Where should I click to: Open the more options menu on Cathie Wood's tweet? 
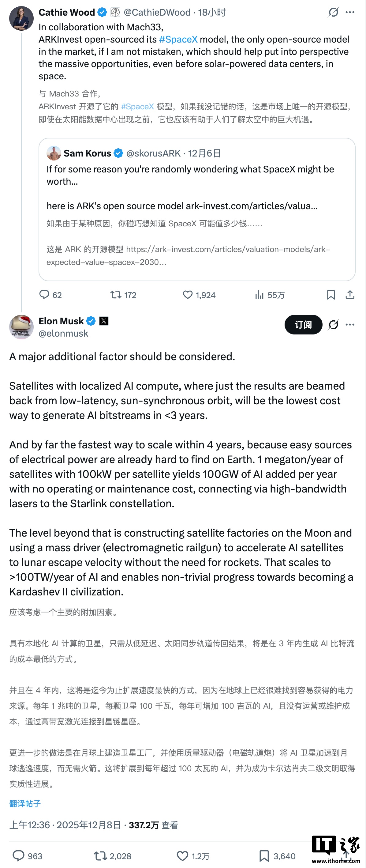(349, 12)
